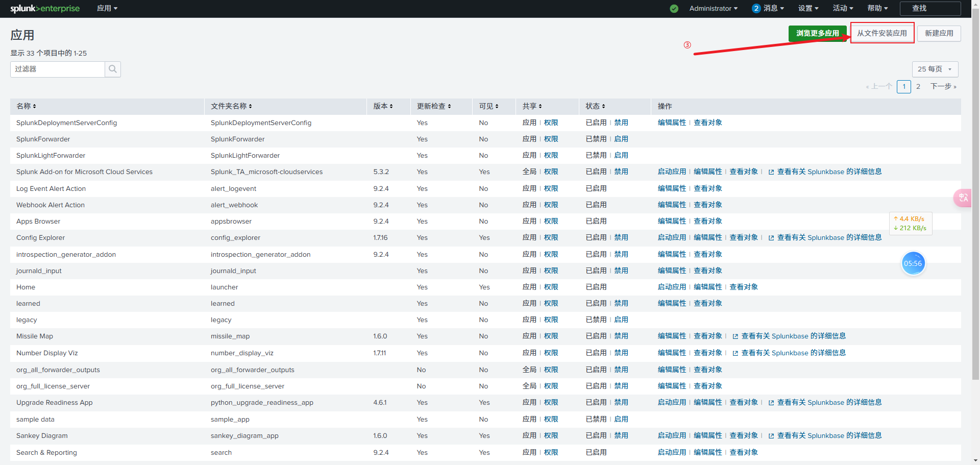
Task: Click 编辑属性 for introspection_generator_addon
Action: 672,255
